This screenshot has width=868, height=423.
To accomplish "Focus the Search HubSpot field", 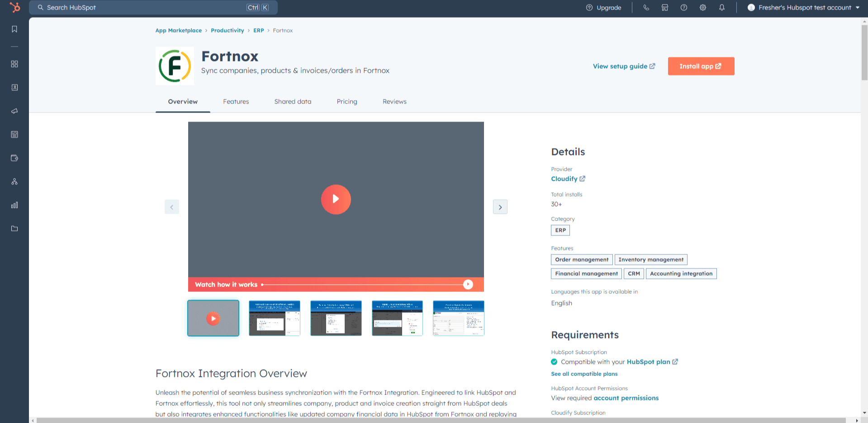I will (153, 8).
